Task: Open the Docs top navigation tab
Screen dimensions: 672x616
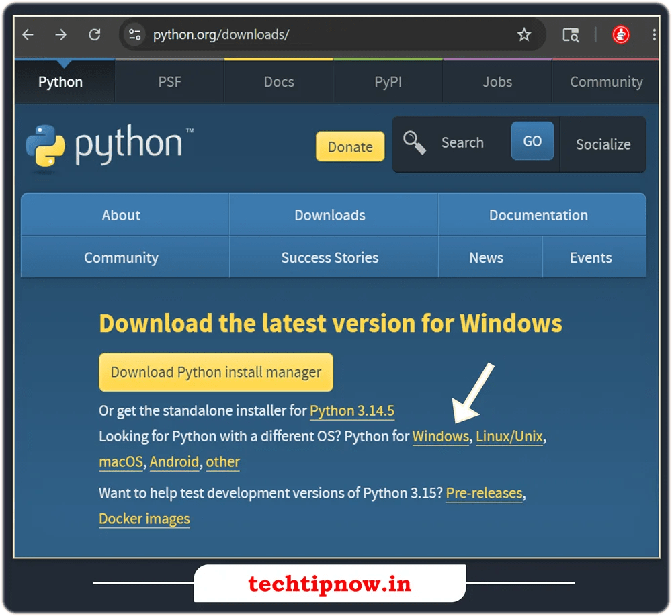Action: coord(279,82)
